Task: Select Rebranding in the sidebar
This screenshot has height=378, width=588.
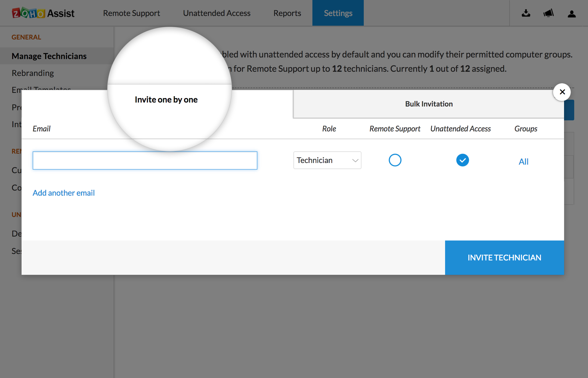Action: coord(33,73)
